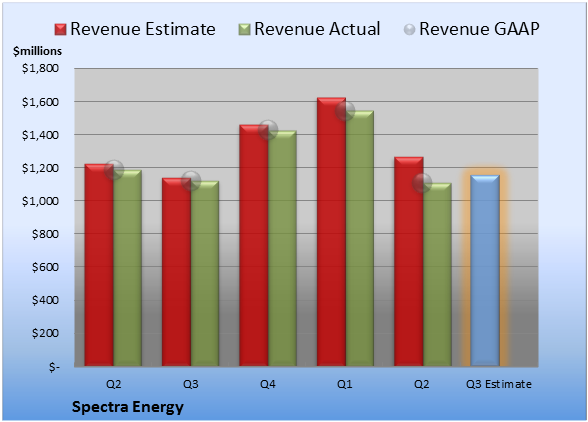Click the $1,600 axis value
The width and height of the screenshot is (588, 422).
40,102
